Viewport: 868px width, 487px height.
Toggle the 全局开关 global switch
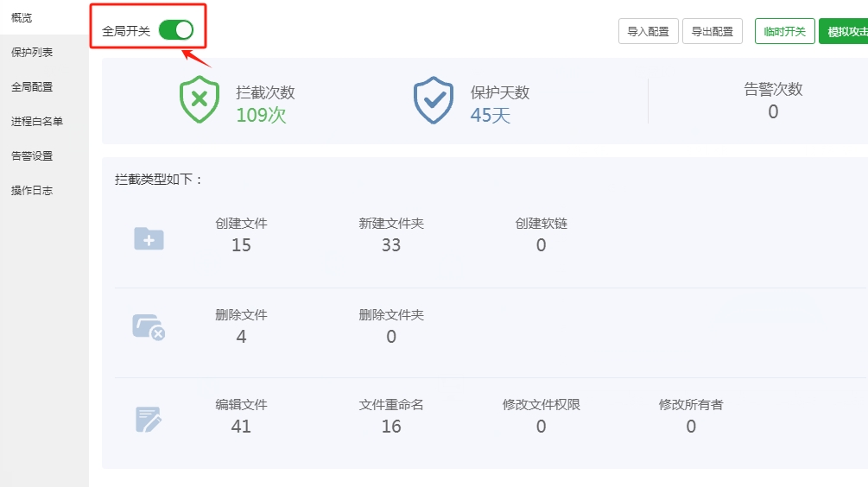pyautogui.click(x=176, y=30)
